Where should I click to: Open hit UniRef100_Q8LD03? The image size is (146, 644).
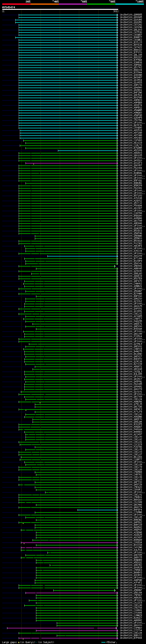[x=131, y=30]
